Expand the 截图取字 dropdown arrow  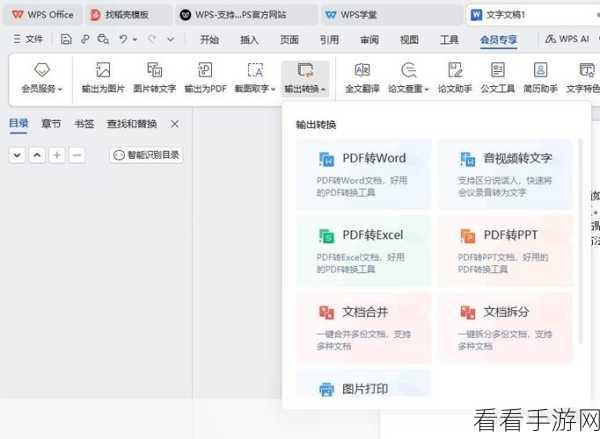[x=273, y=89]
